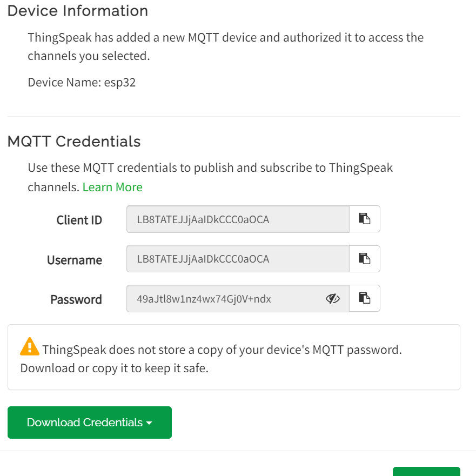Click inside the Client ID field

pos(238,219)
